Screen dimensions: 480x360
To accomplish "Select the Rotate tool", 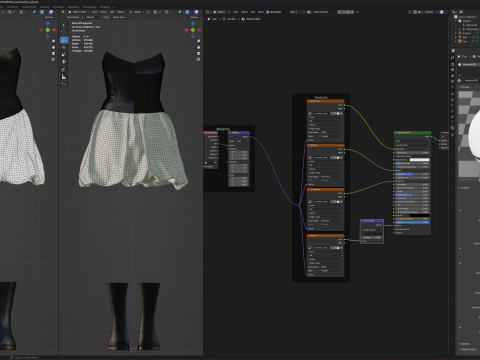I will [x=64, y=47].
